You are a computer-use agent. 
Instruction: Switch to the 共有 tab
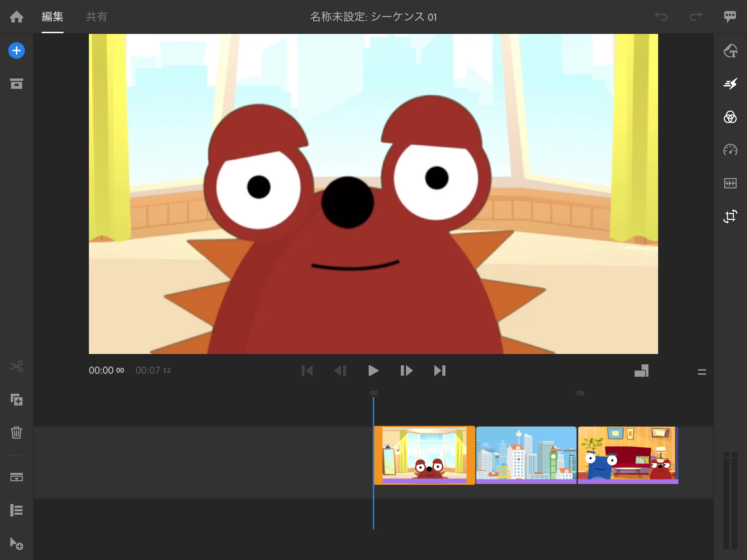[96, 17]
